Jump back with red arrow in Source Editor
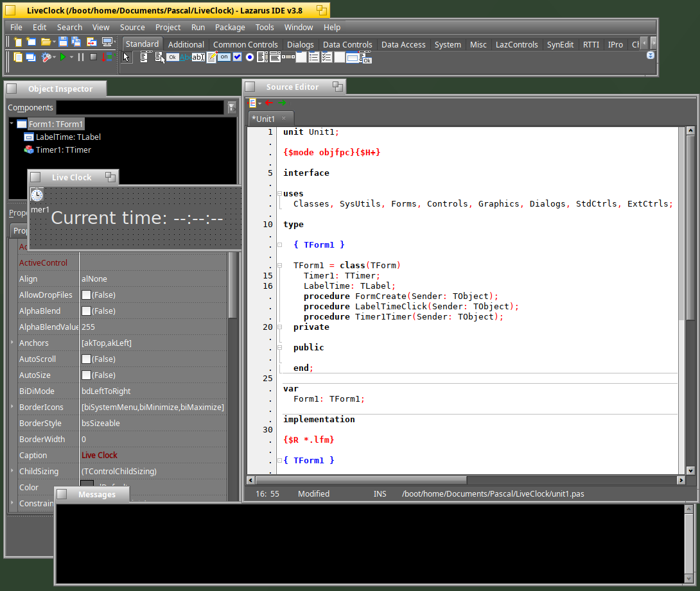 click(268, 103)
